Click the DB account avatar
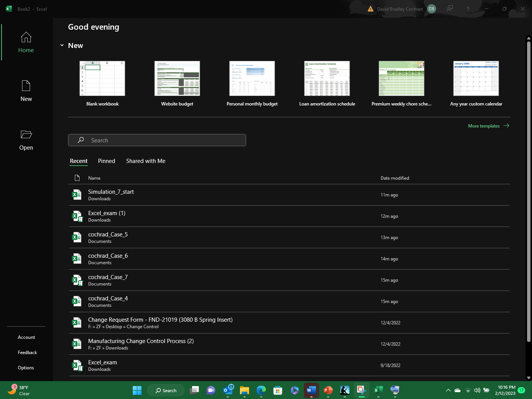The image size is (532, 399). pyautogui.click(x=431, y=8)
